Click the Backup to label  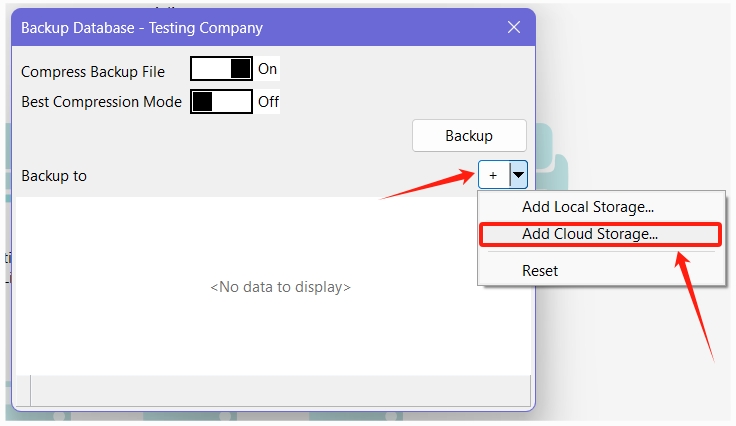pos(54,176)
